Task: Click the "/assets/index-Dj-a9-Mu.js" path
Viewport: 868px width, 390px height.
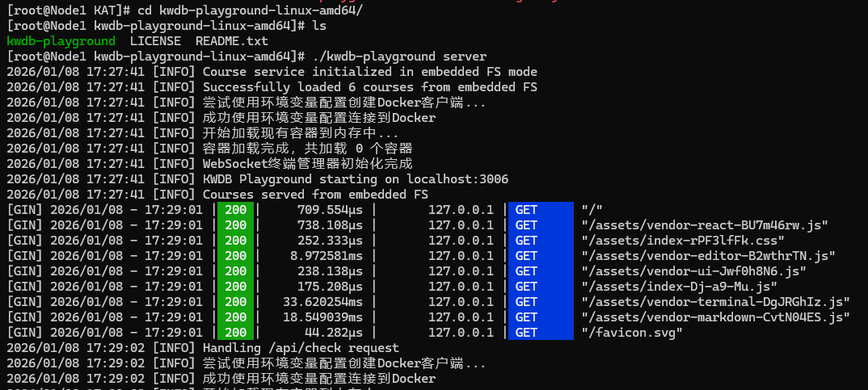Action: [680, 287]
